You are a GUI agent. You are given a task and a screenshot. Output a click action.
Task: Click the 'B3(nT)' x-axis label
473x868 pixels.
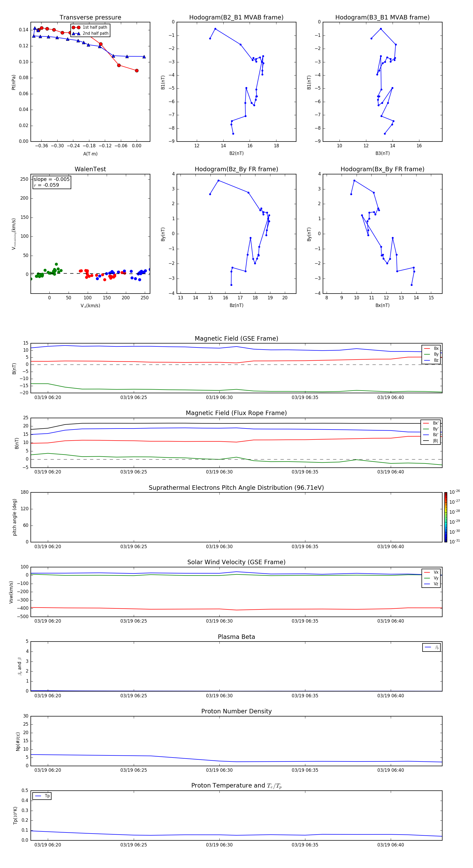pyautogui.click(x=382, y=153)
